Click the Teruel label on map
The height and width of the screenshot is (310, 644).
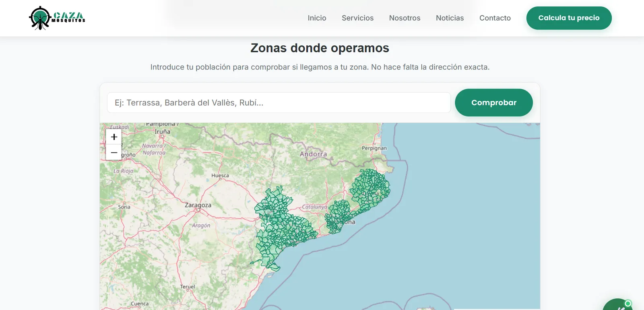click(188, 287)
